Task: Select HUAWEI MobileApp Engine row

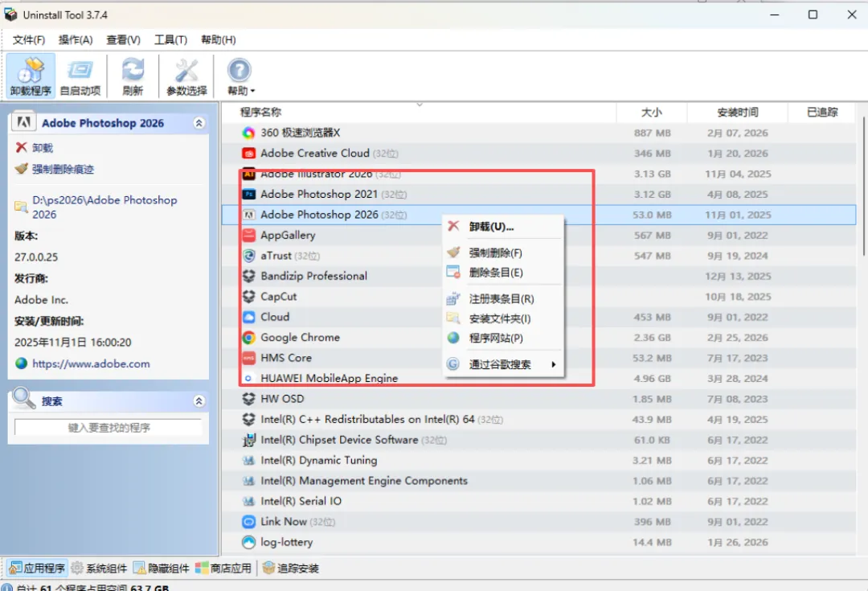Action: 538,378
